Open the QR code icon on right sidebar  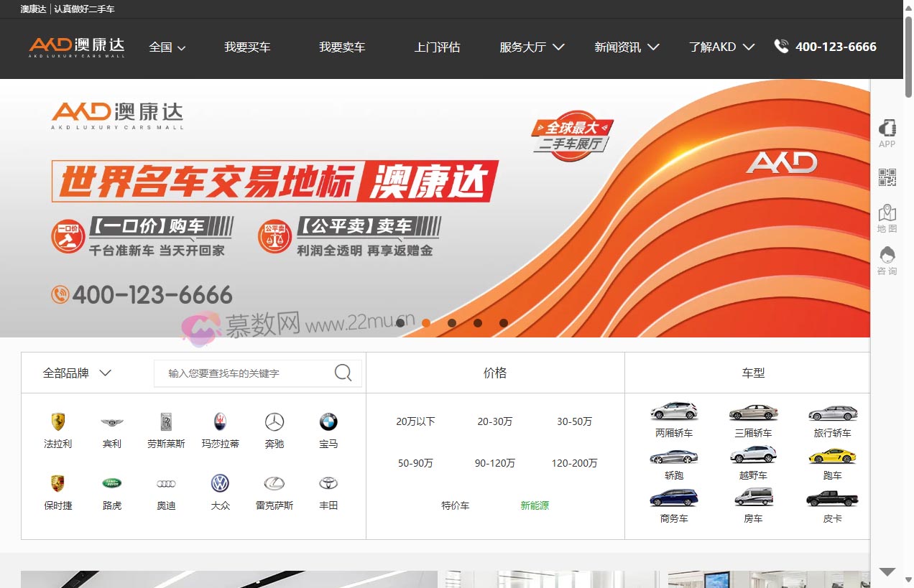887,177
